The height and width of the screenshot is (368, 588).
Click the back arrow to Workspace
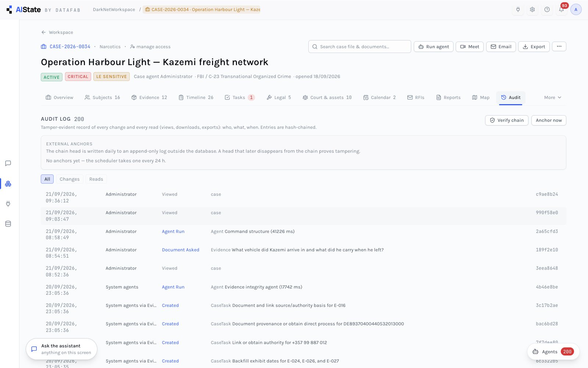[43, 32]
